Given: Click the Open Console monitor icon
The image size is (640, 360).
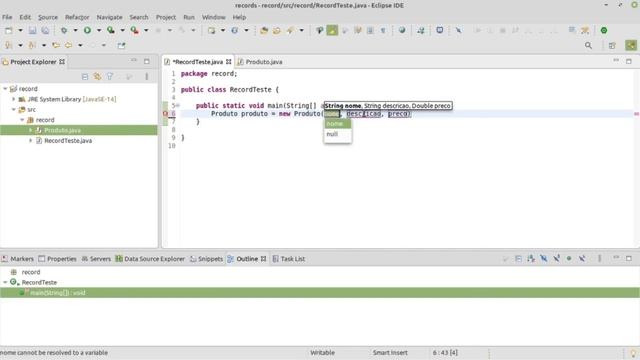Looking at the screenshot, I should [x=440, y=30].
